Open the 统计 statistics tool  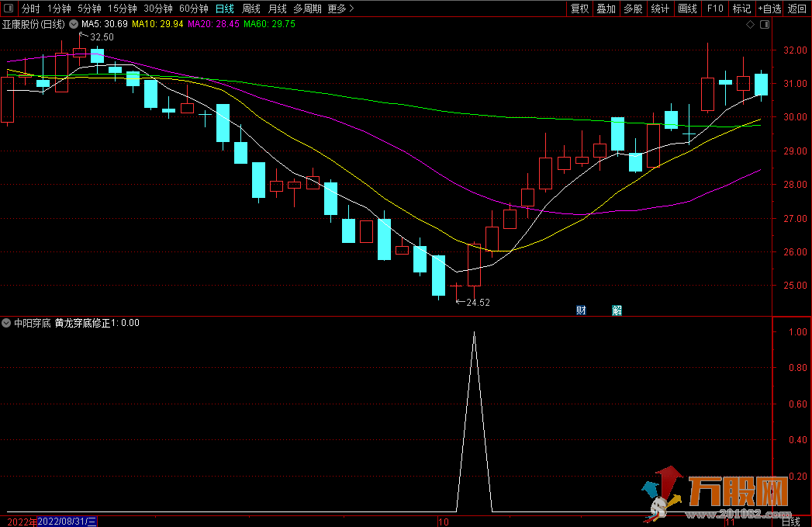point(660,9)
